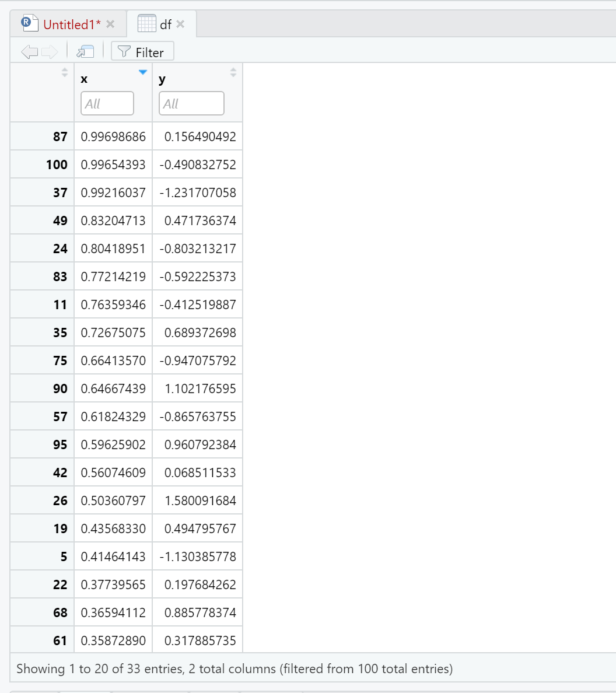The image size is (616, 693).
Task: Close the Untitled1 tab
Action: point(110,24)
